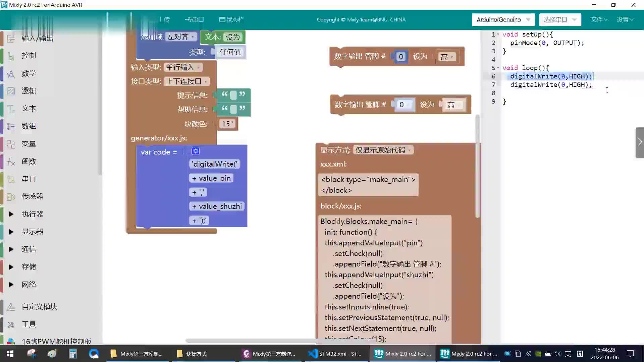Open the 左对齐 alignment dropdown
This screenshot has width=644, height=362.
181,37
